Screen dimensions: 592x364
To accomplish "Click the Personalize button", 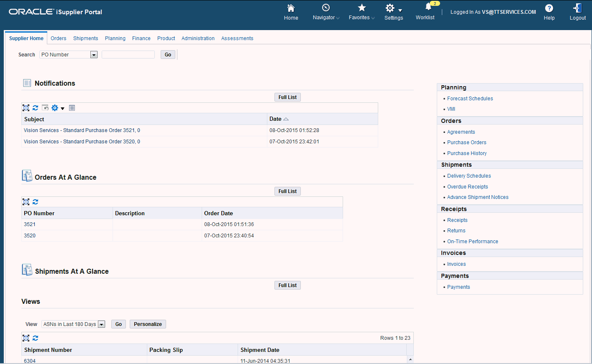I will pyautogui.click(x=148, y=324).
